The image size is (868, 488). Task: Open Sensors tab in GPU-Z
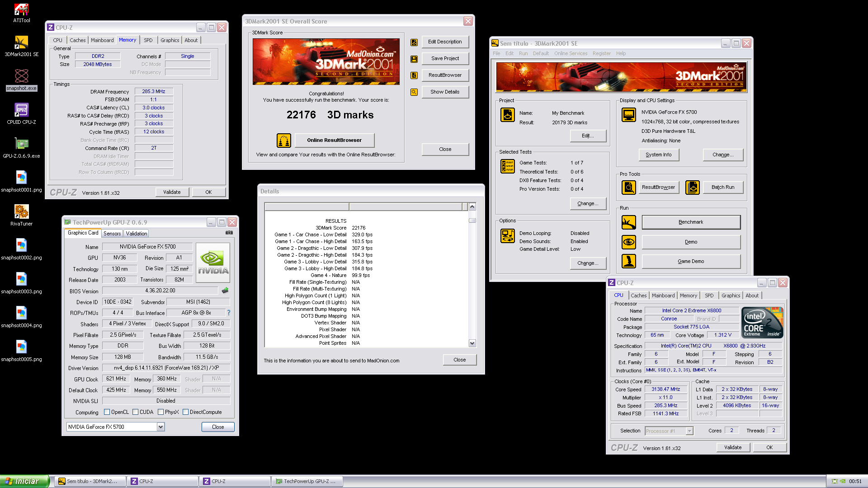pos(112,234)
